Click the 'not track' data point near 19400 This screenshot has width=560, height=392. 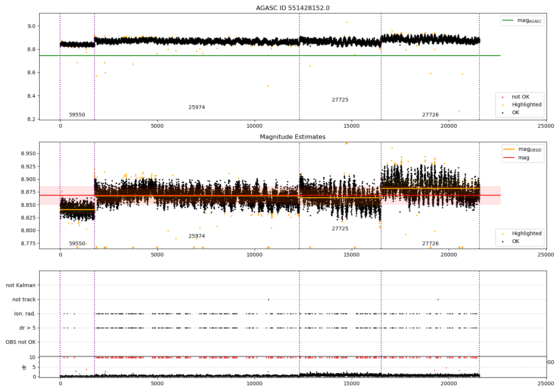438,299
